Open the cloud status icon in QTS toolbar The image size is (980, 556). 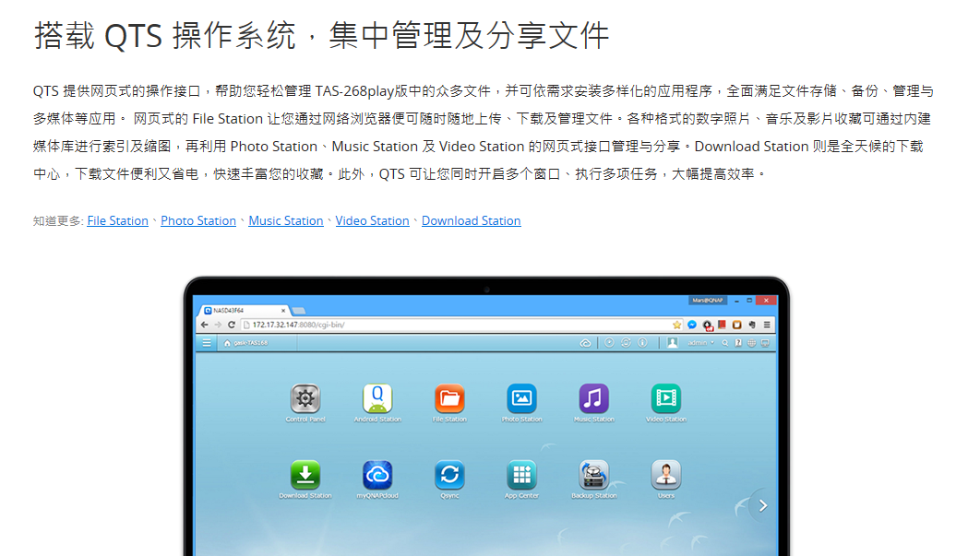pos(586,343)
